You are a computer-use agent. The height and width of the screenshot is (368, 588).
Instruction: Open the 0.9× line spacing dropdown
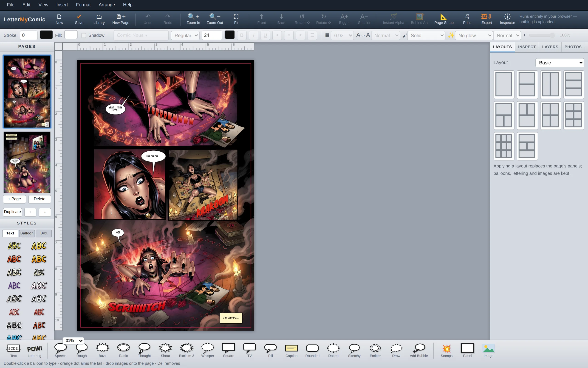342,35
